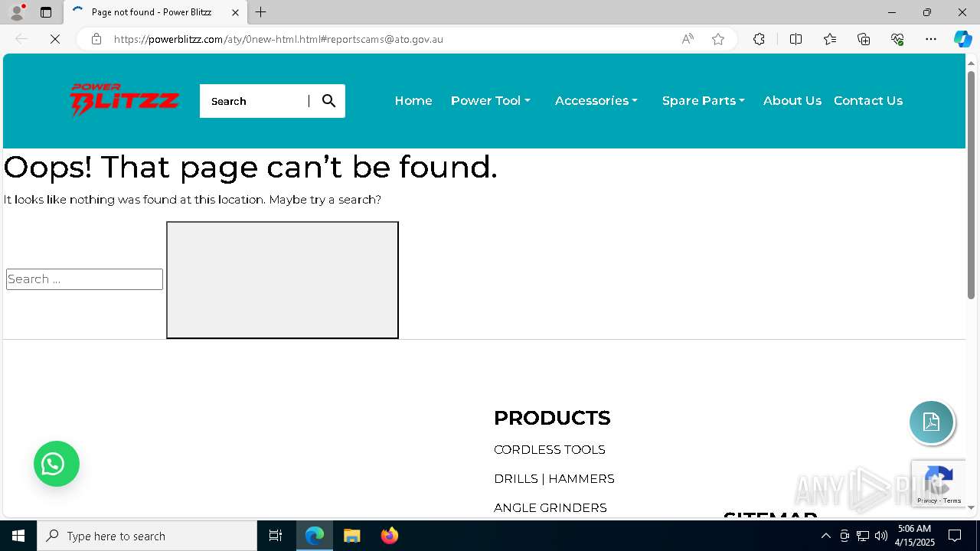Click the Windows taskbar search box
Image resolution: width=980 pixels, height=551 pixels.
coord(147,536)
